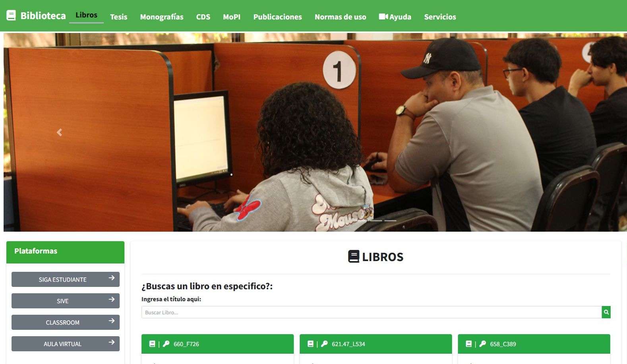627x364 pixels.
Task: Open the CLASSROOM platform button
Action: pyautogui.click(x=66, y=322)
